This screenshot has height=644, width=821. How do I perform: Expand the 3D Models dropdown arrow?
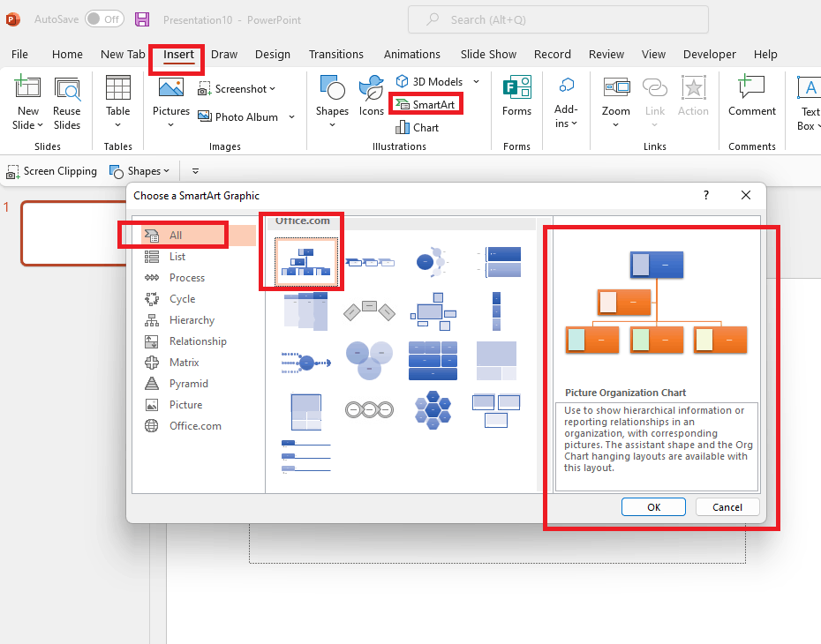click(476, 82)
